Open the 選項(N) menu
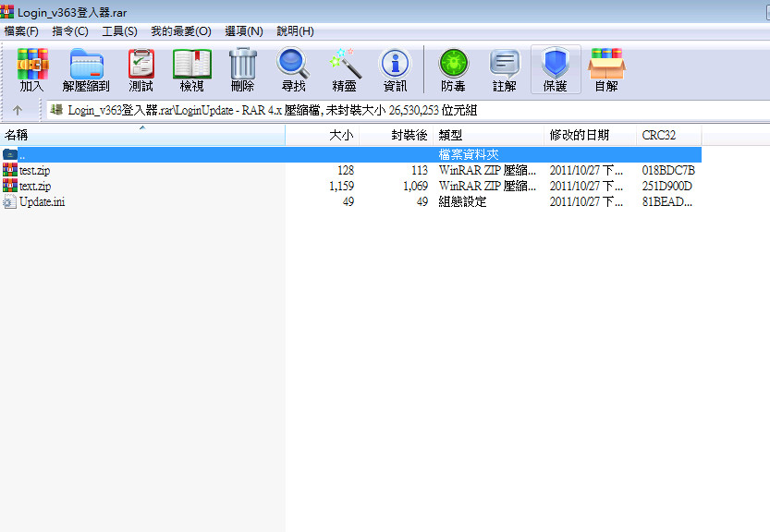 point(244,31)
